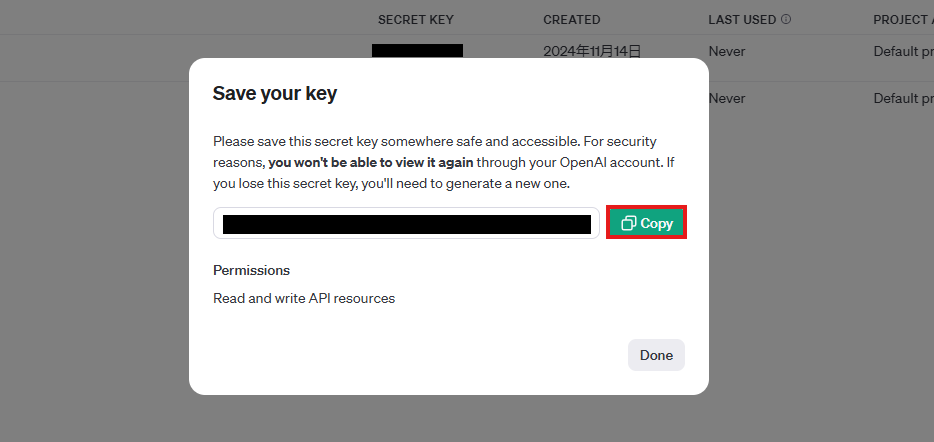The image size is (934, 442).
Task: Click Default project in the first row
Action: click(902, 50)
